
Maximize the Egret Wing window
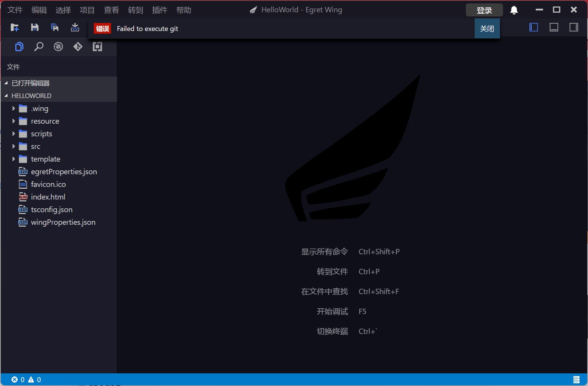[x=557, y=10]
